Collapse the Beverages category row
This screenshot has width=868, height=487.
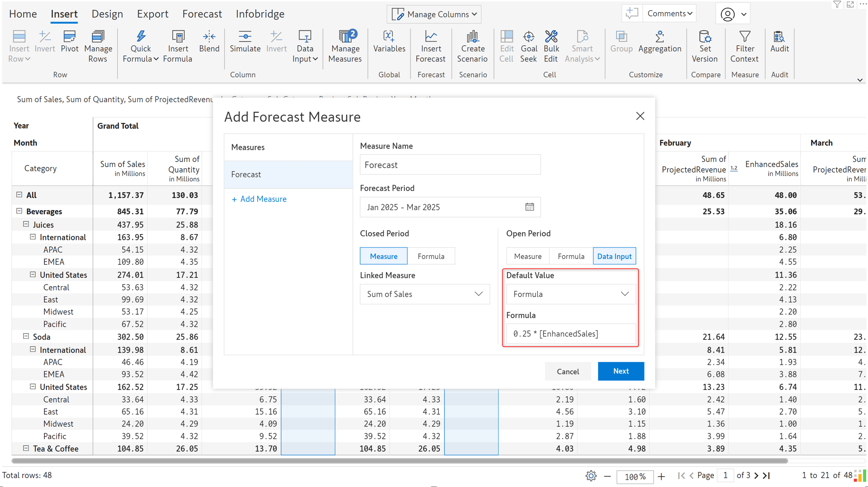click(19, 211)
